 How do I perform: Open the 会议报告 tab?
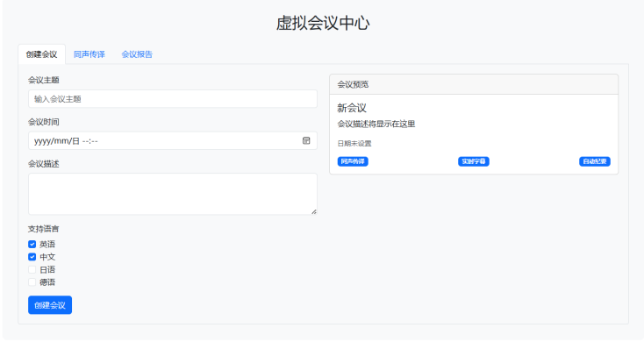coord(137,54)
